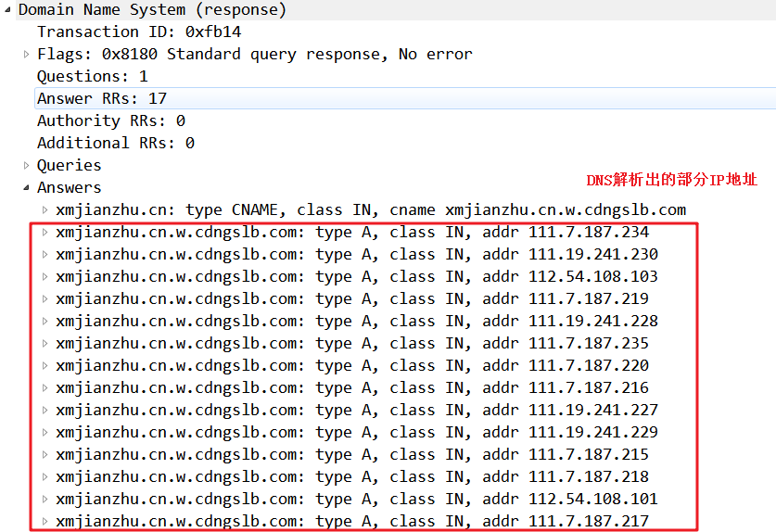Select the Questions: 1 field

(93, 77)
